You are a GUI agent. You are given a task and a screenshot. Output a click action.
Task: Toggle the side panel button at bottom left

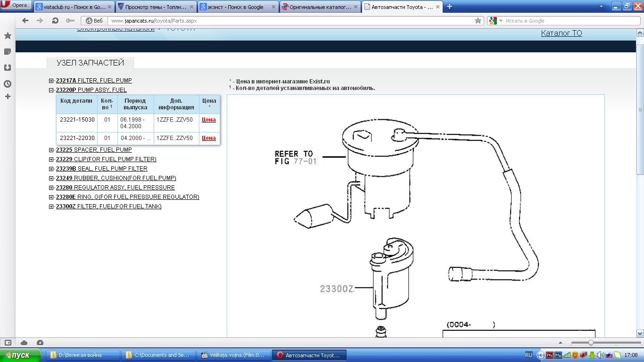[8, 343]
